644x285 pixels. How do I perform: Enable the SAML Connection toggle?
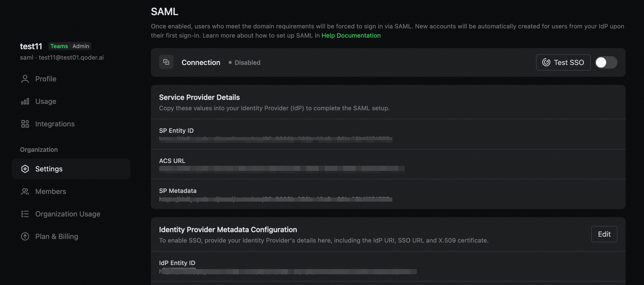pos(606,62)
